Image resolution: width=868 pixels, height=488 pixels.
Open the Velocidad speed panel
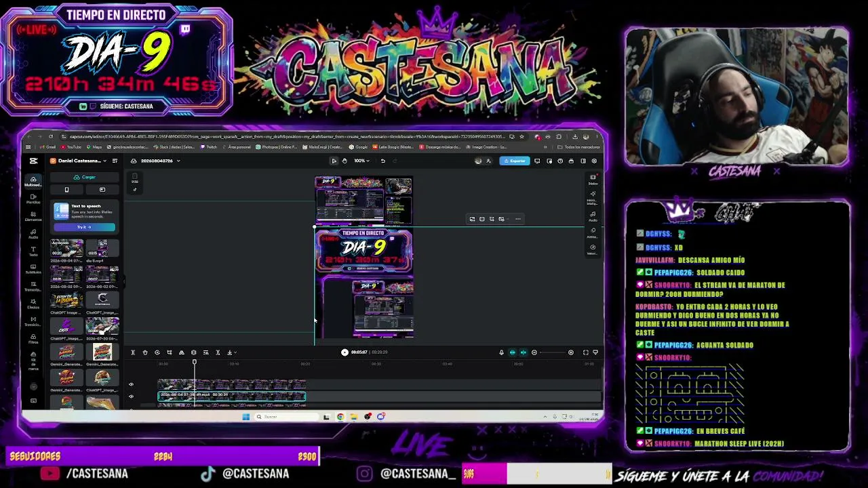593,249
